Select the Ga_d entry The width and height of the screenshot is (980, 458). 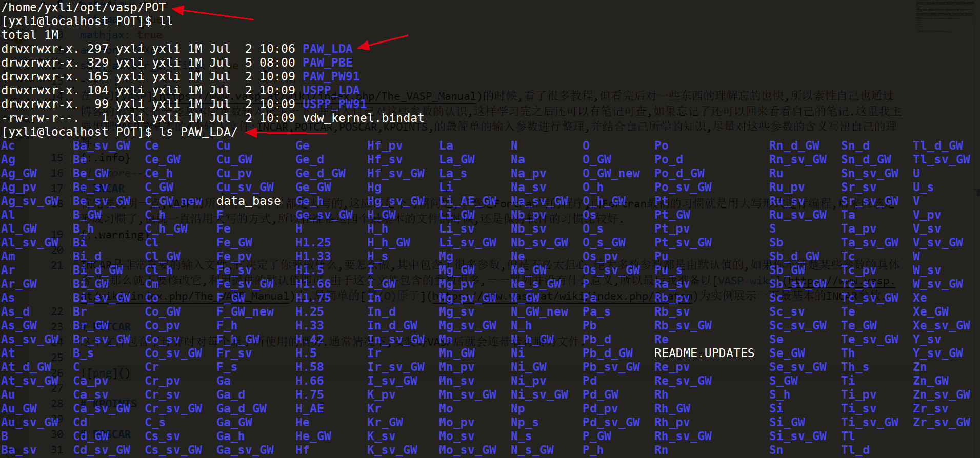(x=231, y=394)
